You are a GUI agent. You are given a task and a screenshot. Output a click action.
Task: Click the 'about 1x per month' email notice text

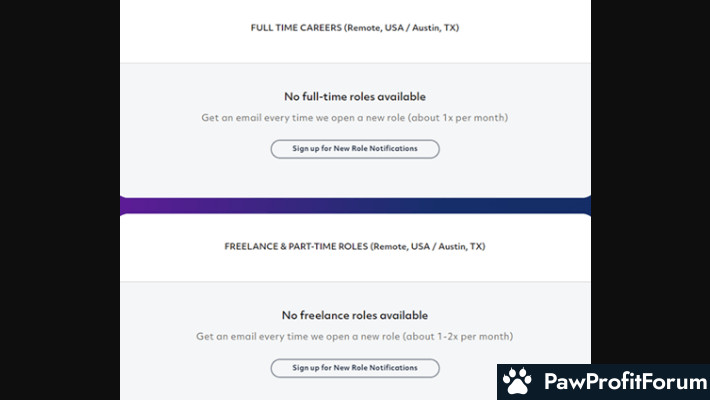click(458, 118)
